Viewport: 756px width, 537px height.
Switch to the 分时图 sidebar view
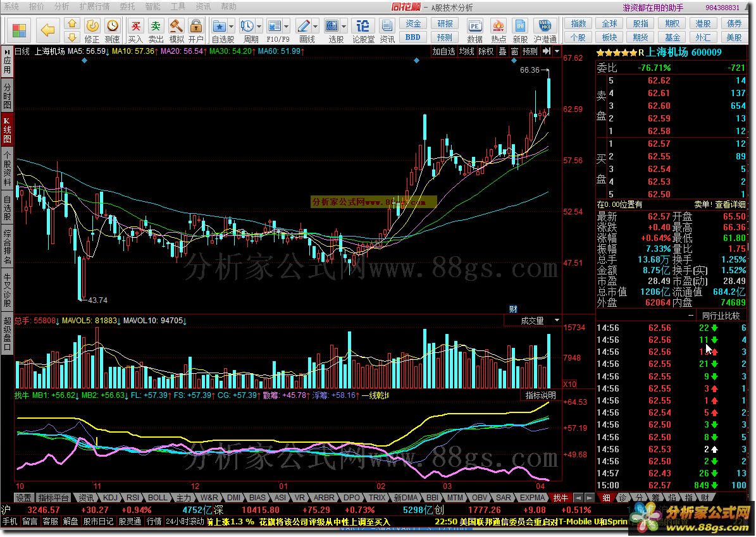[7, 96]
